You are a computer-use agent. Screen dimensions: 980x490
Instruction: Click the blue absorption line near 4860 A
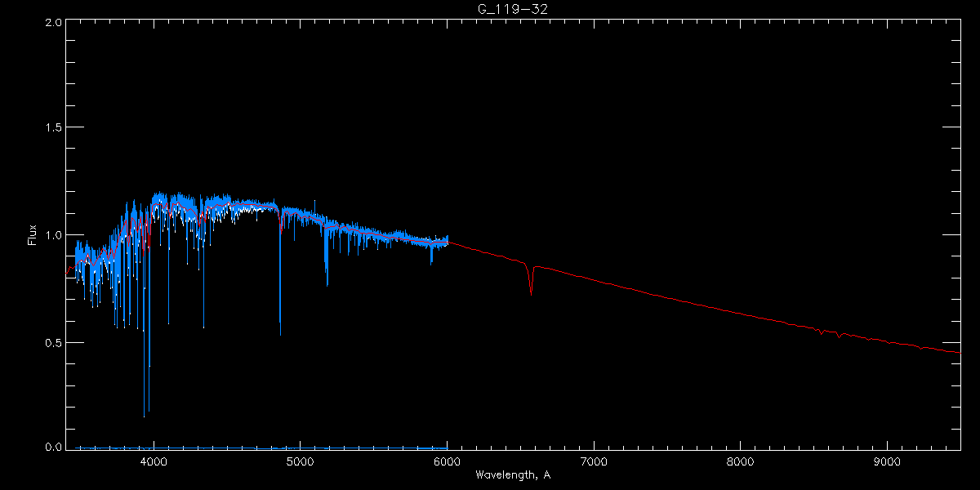click(280, 274)
